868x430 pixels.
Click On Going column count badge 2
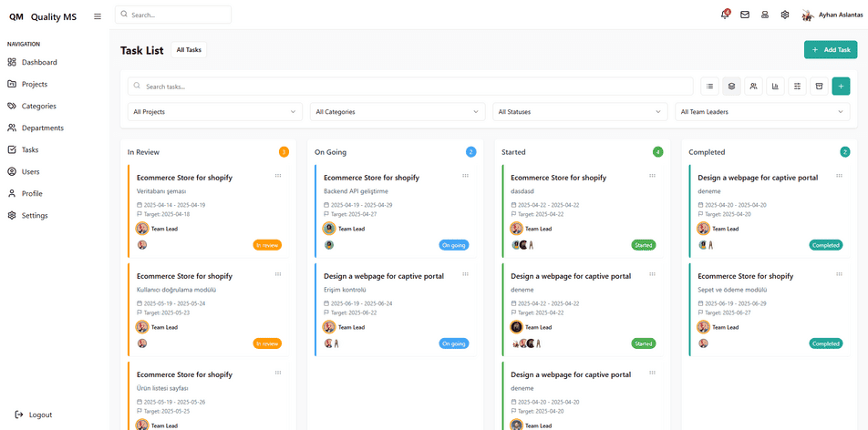point(470,152)
